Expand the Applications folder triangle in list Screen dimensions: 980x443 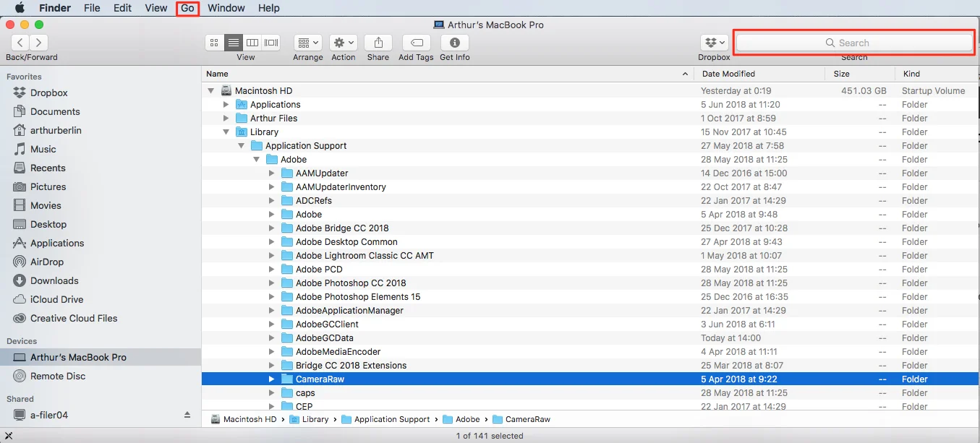point(226,105)
